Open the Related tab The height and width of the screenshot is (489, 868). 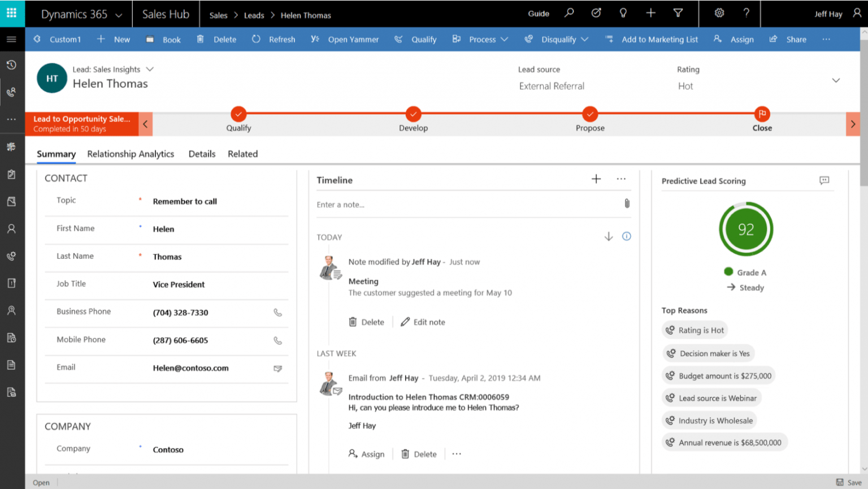pyautogui.click(x=242, y=154)
